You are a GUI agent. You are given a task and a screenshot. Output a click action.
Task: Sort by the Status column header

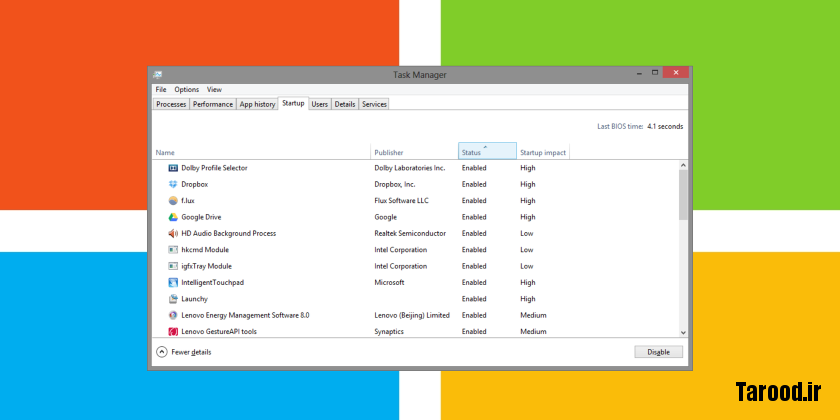tap(488, 152)
